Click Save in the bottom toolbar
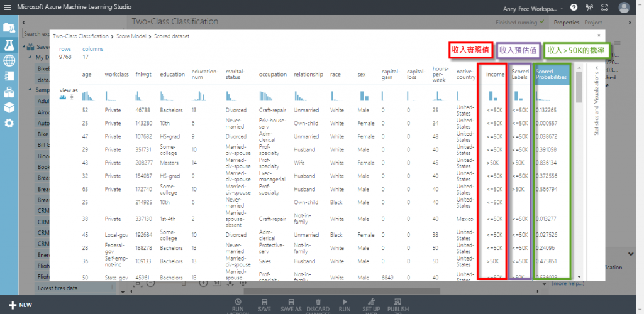The image size is (644, 314). click(265, 305)
